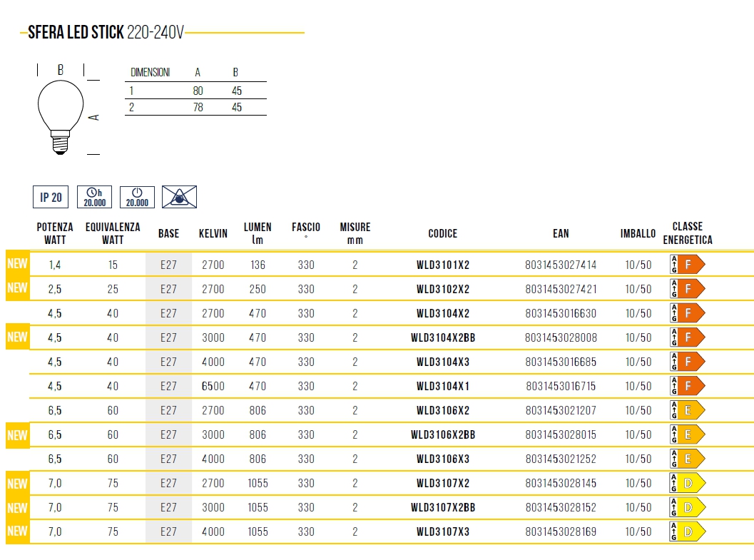Click the KELVIN column header
Screen dimensions: 754x560
click(213, 233)
